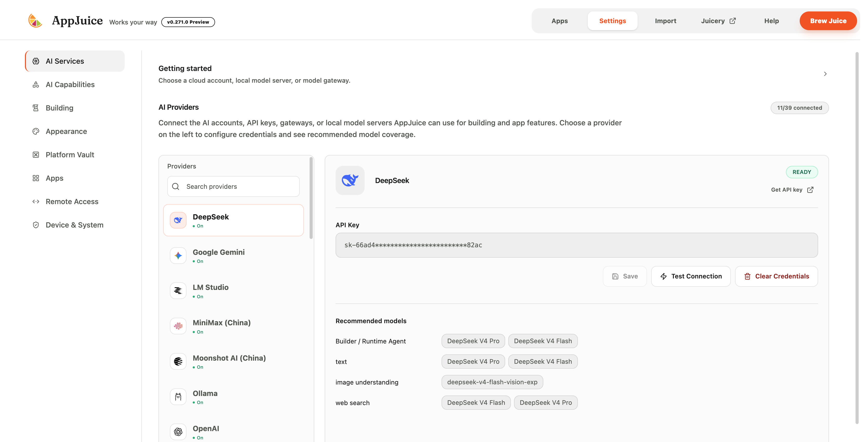
Task: Click the Save floppy disk icon
Action: click(615, 276)
